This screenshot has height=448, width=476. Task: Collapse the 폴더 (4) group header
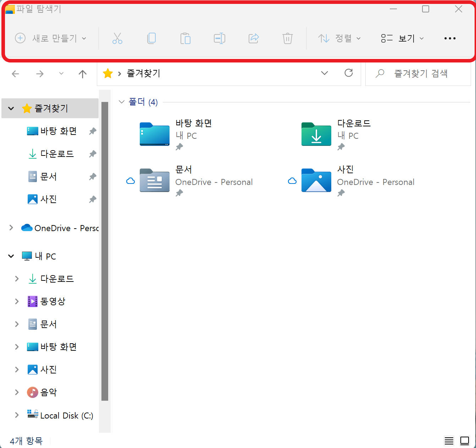tap(122, 102)
